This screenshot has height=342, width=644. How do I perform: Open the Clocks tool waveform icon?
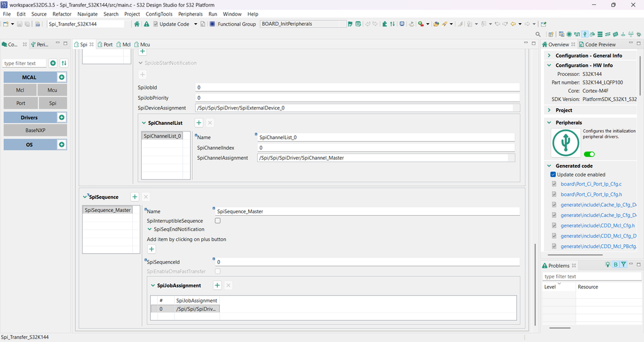coord(577,35)
